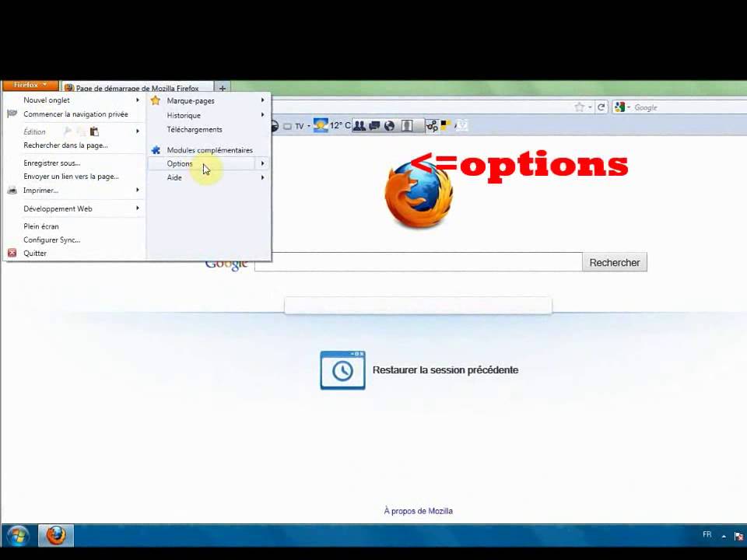
Task: Click Quitter to exit Firefox
Action: click(x=35, y=254)
